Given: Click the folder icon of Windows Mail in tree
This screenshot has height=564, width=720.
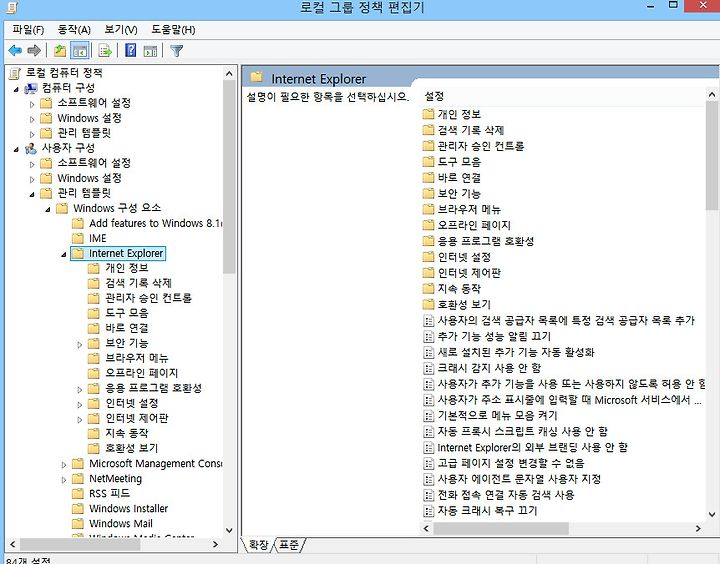Looking at the screenshot, I should (78, 523).
